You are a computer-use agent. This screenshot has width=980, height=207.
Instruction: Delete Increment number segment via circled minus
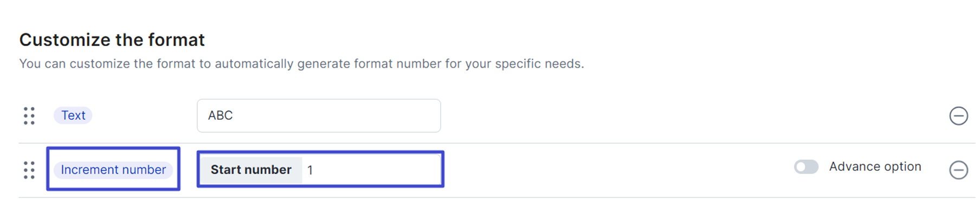(958, 170)
